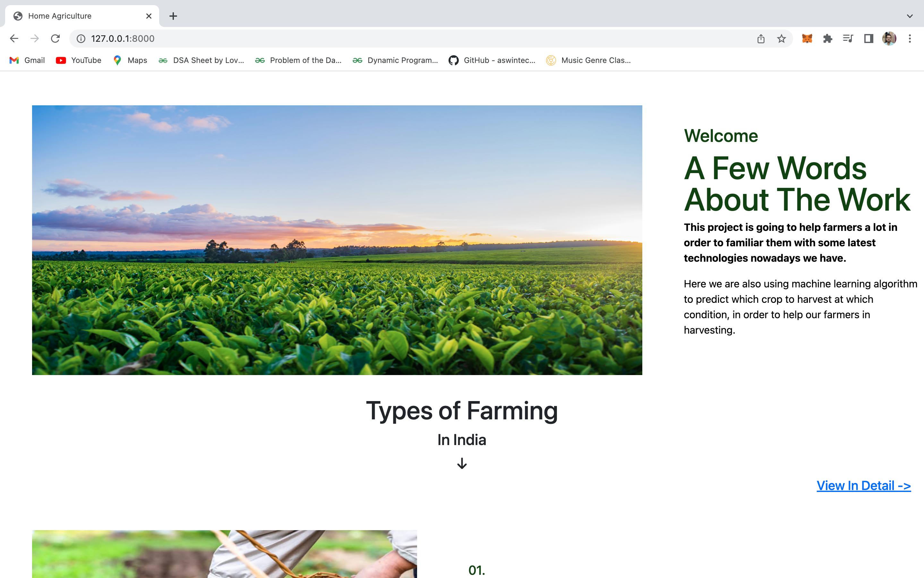
Task: Click the tea field sunset image
Action: [337, 240]
